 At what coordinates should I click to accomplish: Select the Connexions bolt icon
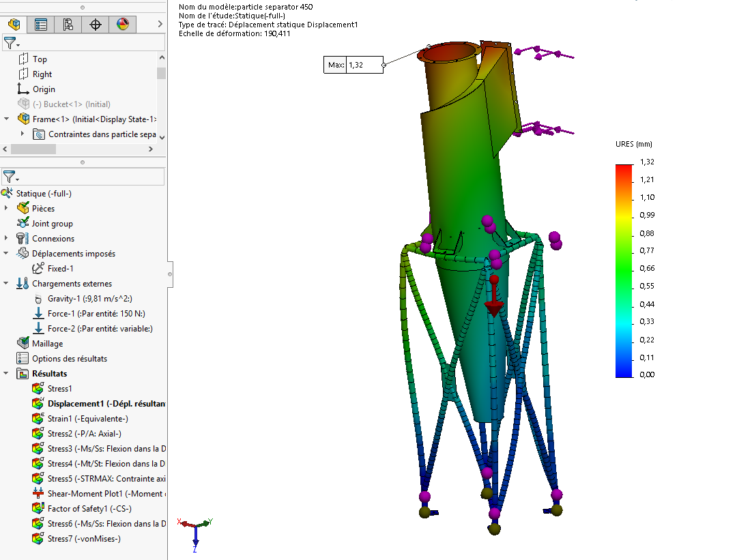(x=22, y=238)
